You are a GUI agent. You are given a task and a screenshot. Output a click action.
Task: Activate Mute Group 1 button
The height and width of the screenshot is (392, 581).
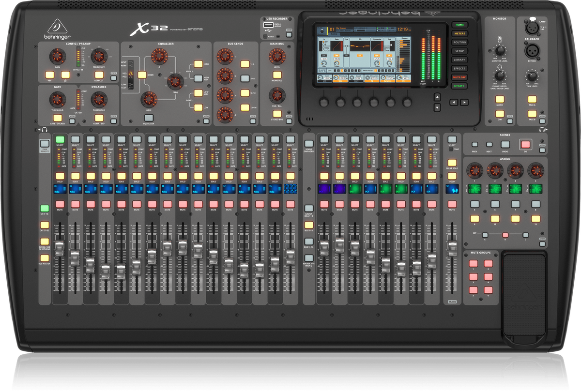tap(474, 264)
